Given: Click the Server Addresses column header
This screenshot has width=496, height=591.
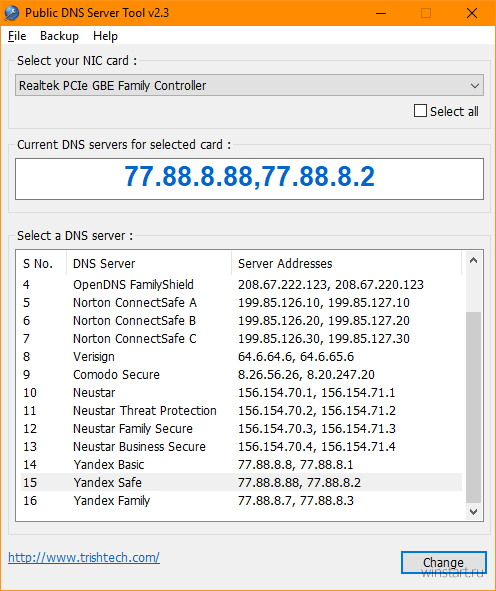Looking at the screenshot, I should [x=346, y=263].
